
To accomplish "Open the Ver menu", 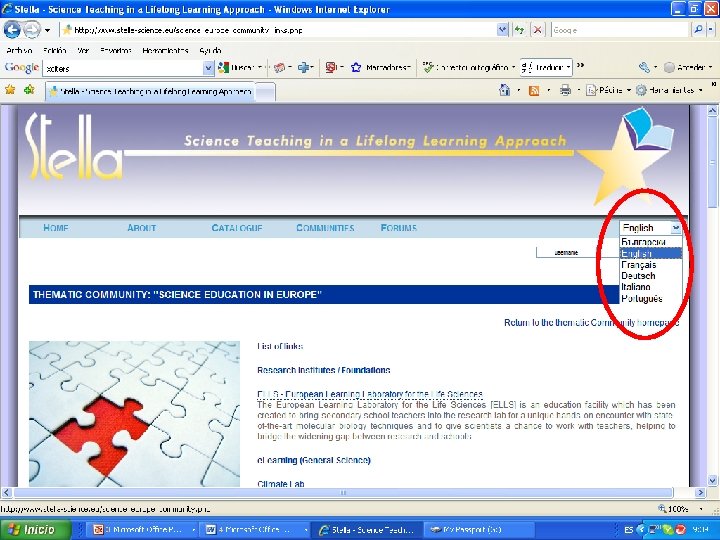I will 83,51.
